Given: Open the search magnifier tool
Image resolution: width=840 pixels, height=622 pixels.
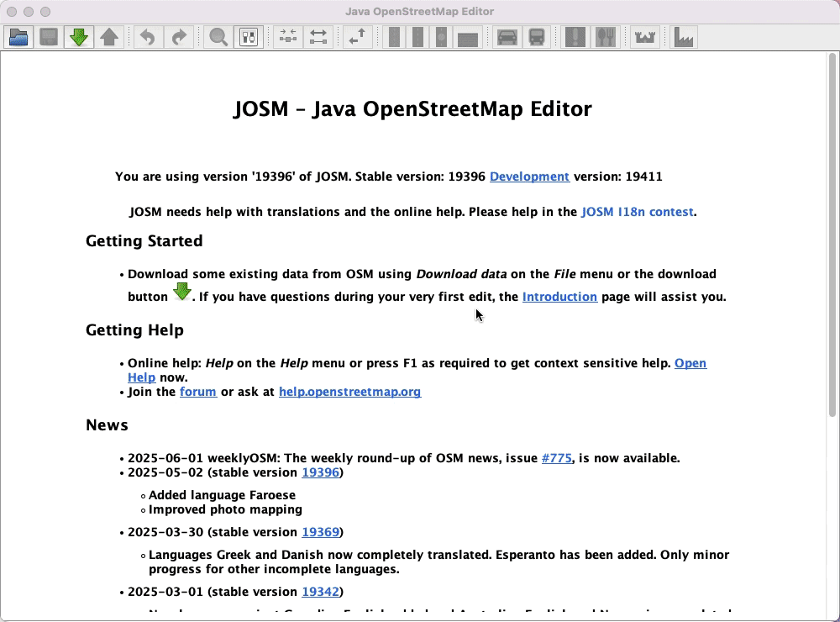Looking at the screenshot, I should tap(217, 36).
